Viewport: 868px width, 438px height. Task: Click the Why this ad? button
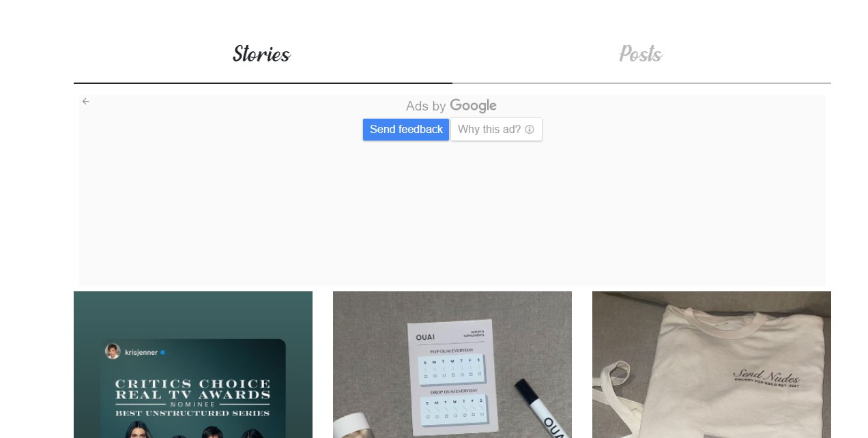coord(496,130)
